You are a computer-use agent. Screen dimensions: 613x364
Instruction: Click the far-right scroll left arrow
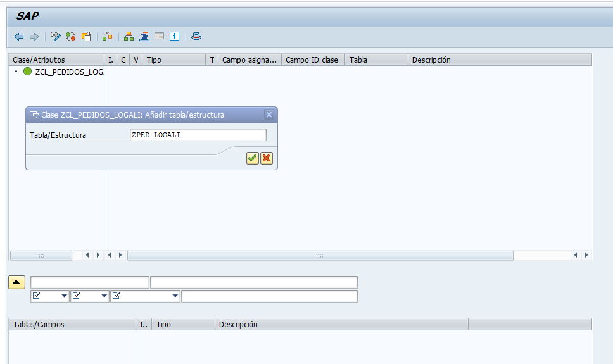coord(576,255)
